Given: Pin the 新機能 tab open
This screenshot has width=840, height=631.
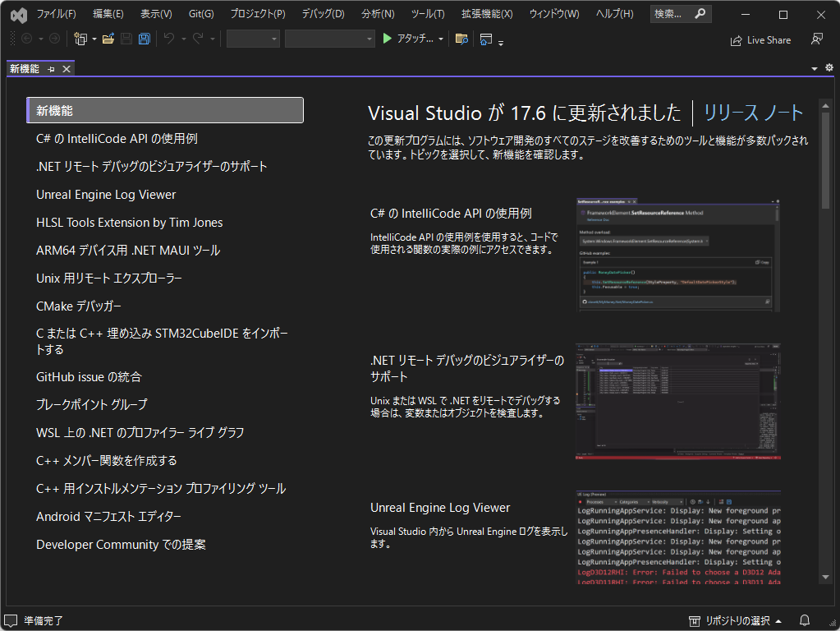Looking at the screenshot, I should (49, 69).
